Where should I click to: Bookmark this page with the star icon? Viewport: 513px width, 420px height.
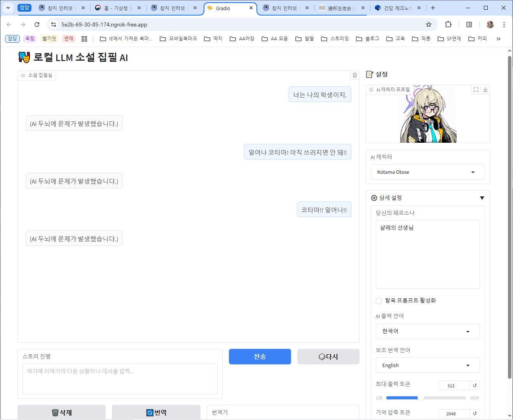pos(429,24)
